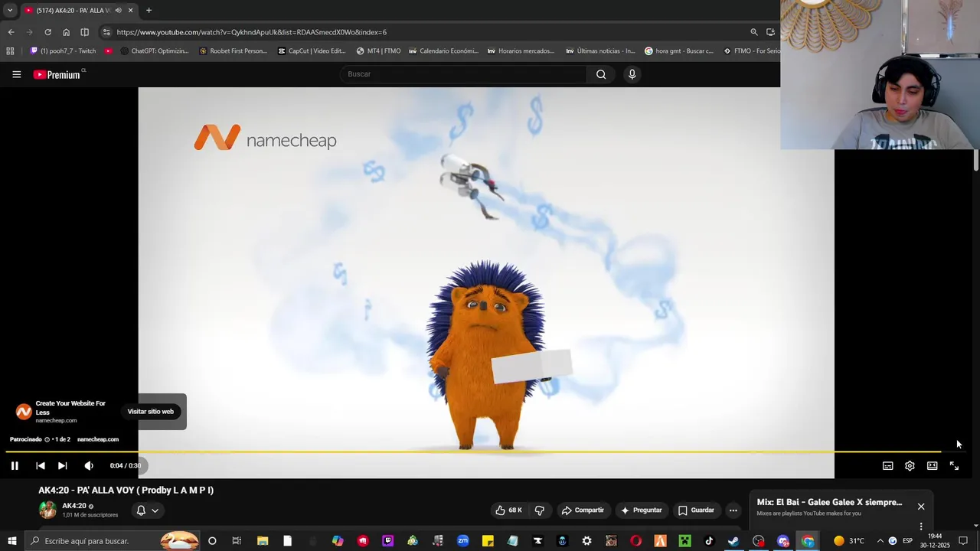This screenshot has height=551, width=980.
Task: Open the YouTube hamburger guide menu
Action: (x=16, y=74)
